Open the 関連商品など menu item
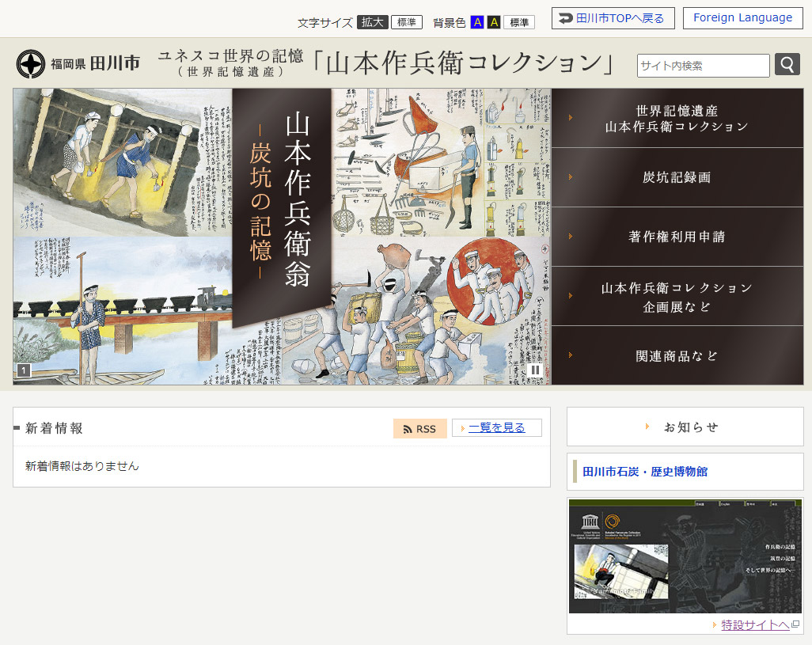 pyautogui.click(x=677, y=355)
